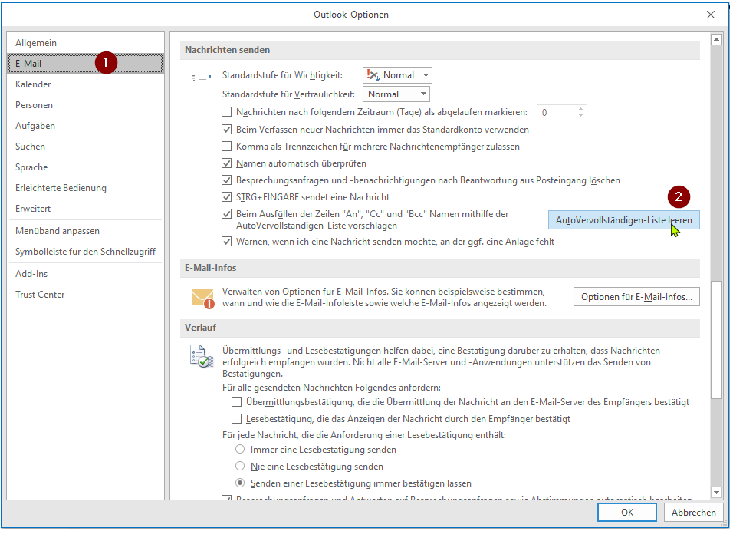Open the Kalender options category
756x541 pixels.
(x=86, y=84)
